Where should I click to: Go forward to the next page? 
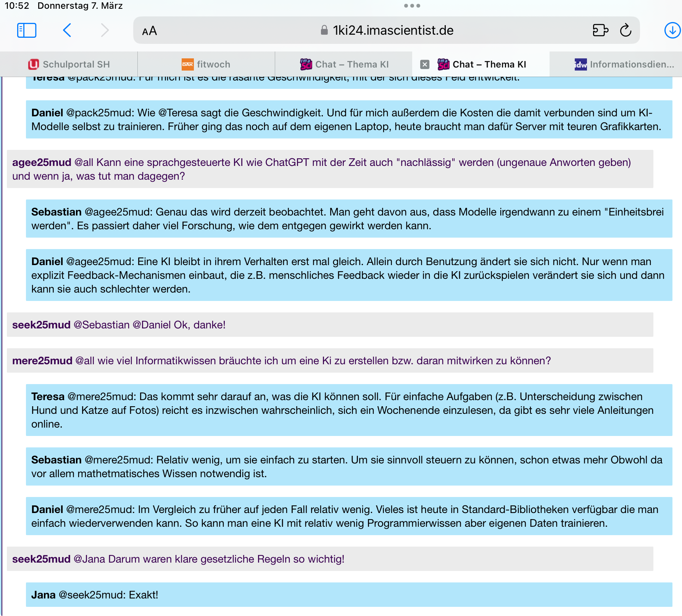[105, 30]
